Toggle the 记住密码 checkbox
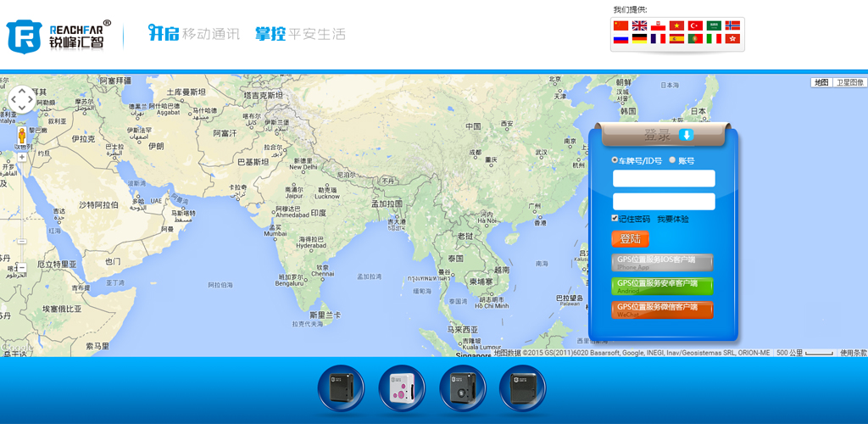This screenshot has height=424, width=868. click(615, 218)
